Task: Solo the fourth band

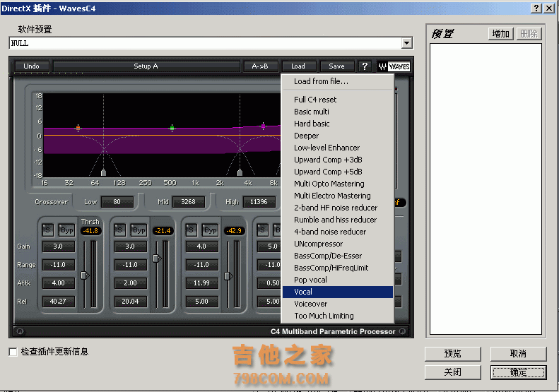Action: click(262, 230)
